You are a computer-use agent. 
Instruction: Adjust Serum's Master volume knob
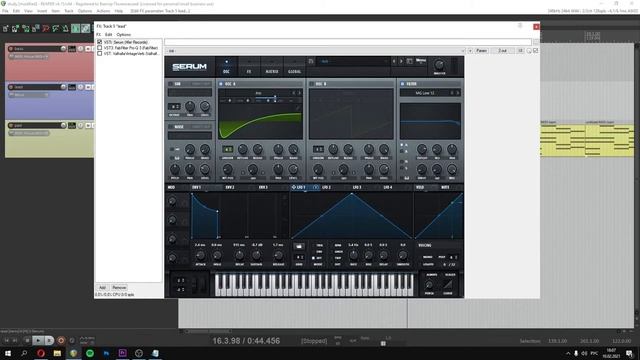(x=439, y=65)
